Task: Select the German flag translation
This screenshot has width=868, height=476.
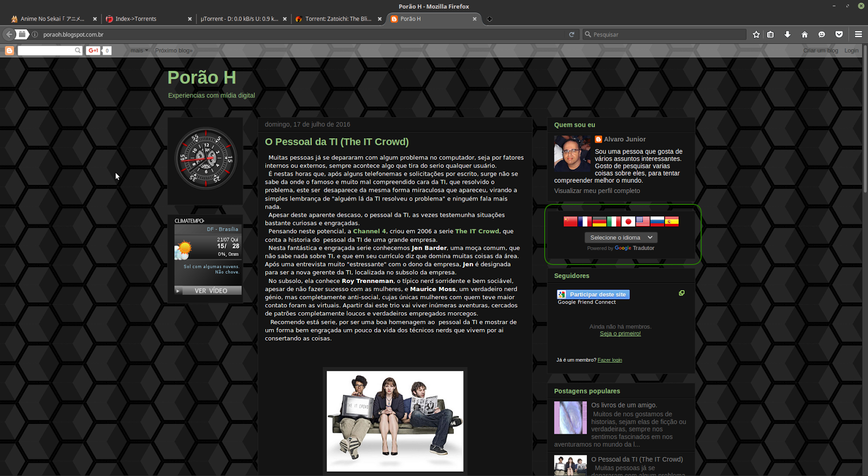Action: [x=599, y=221]
